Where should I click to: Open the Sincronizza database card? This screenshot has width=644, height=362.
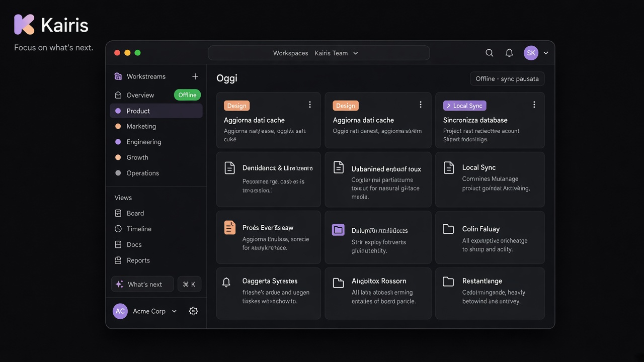click(x=490, y=120)
